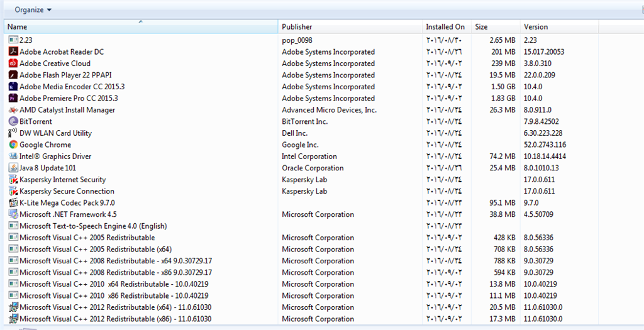Click the Adobe Flash Player 22 PPAPI icon
Screen dimensions: 644x330
[x=13, y=75]
